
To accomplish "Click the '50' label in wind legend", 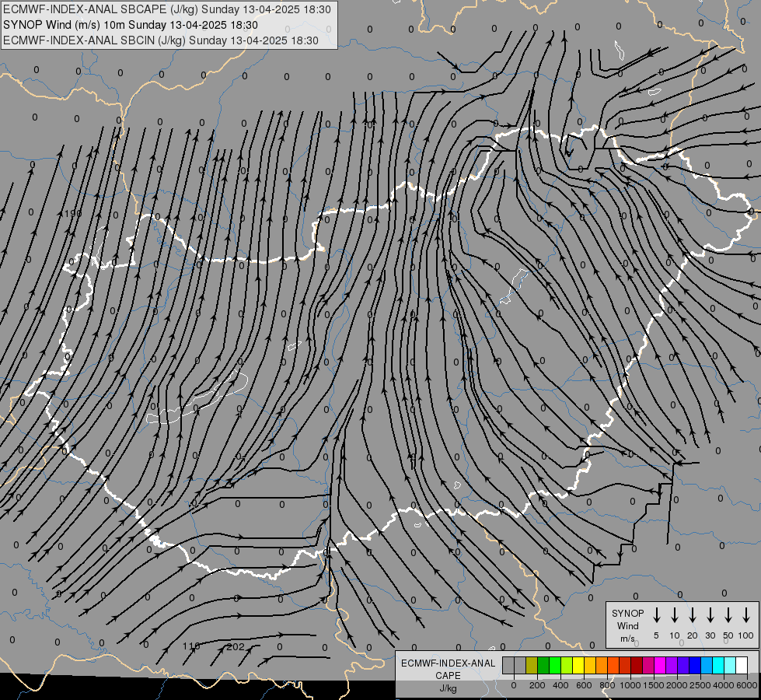I will pos(728,635).
